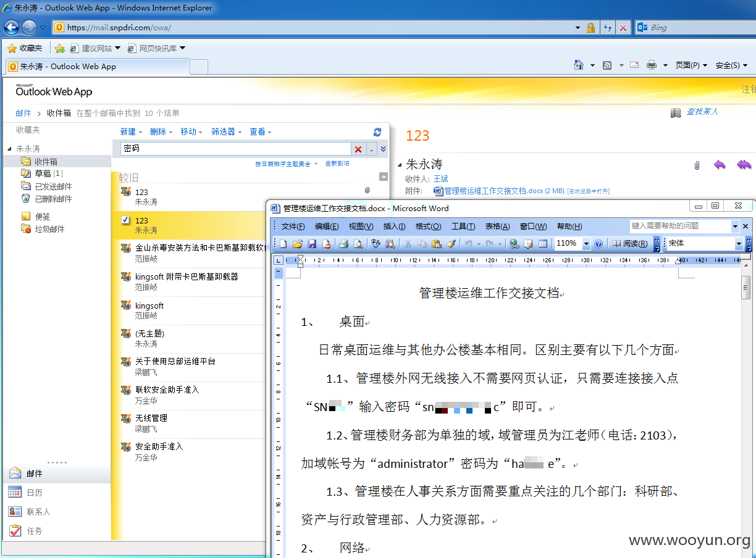Run spelling check icon in Word toolbar

[376, 244]
